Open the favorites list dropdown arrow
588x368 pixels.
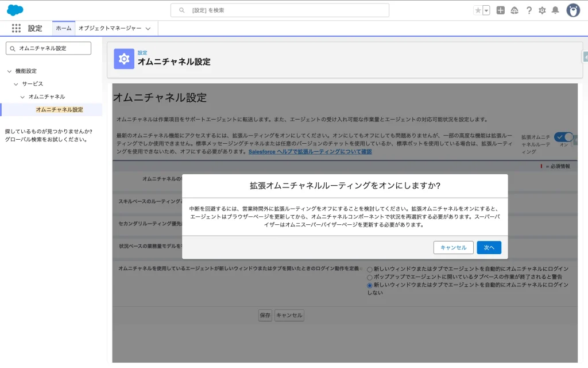[486, 10]
